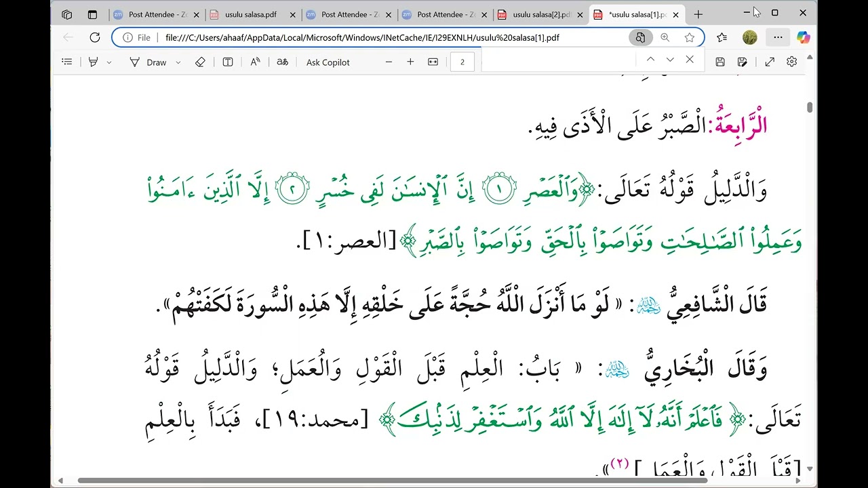The image size is (868, 488).
Task: Close the find on page bar
Action: coord(690,60)
